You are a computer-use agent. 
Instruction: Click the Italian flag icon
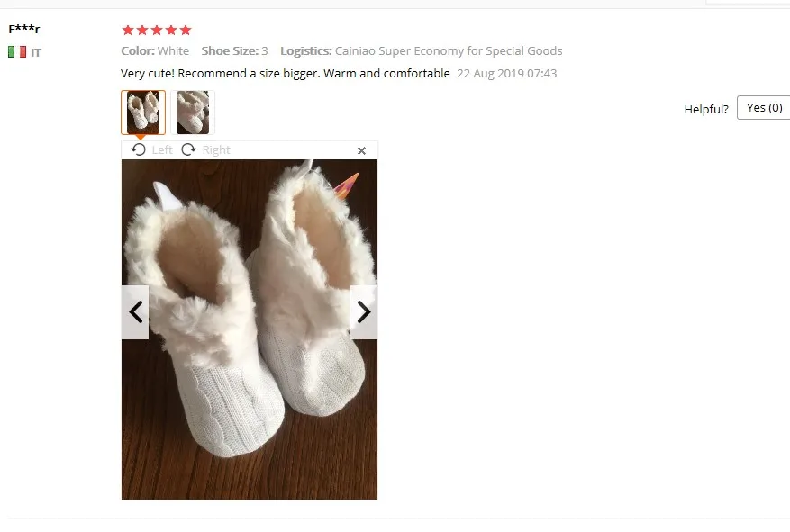pos(17,52)
